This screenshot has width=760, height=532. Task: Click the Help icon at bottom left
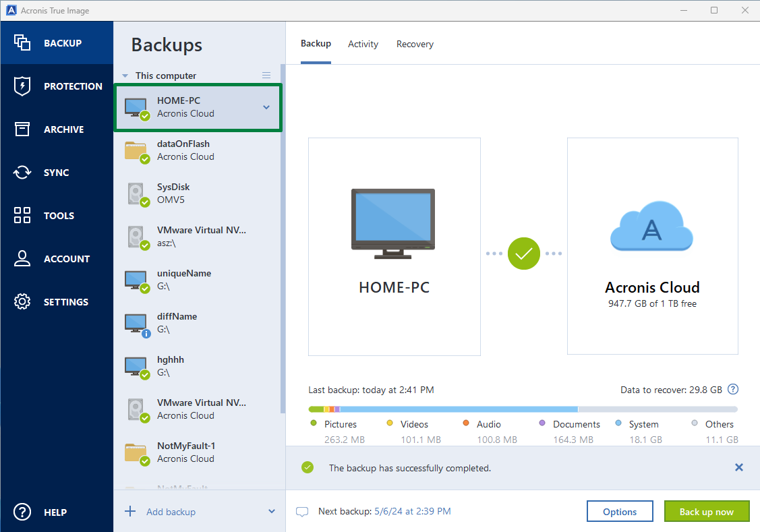22,512
